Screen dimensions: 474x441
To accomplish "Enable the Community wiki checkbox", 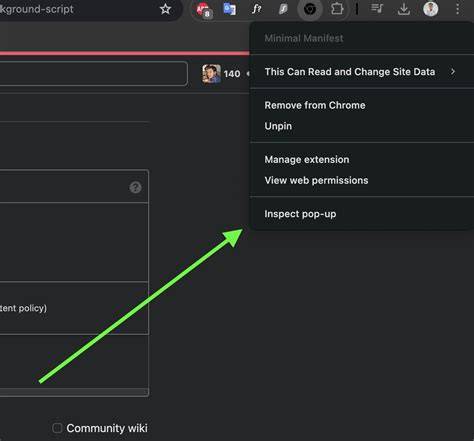I will [57, 428].
